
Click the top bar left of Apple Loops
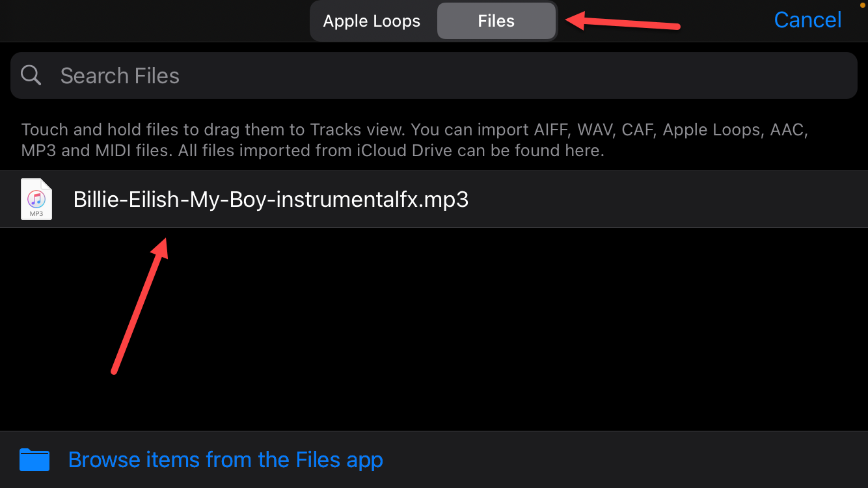pos(156,21)
